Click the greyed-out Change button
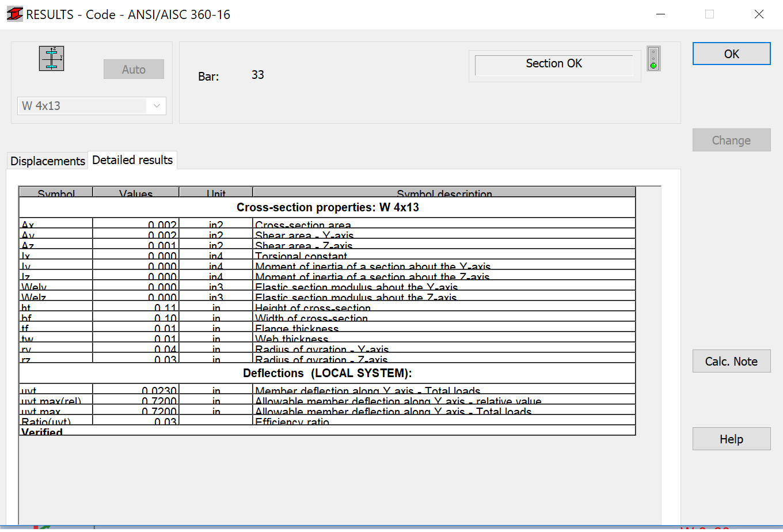The image size is (783, 532). [731, 140]
